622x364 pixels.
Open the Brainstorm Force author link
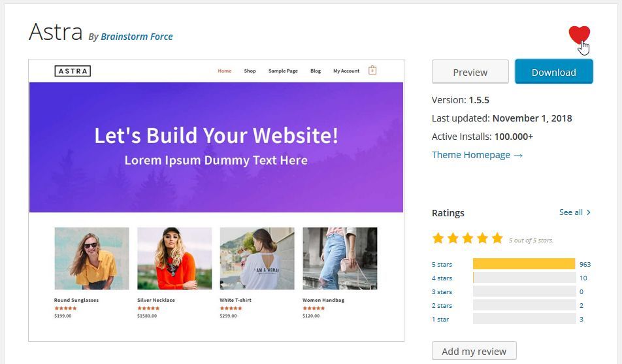pyautogui.click(x=137, y=37)
